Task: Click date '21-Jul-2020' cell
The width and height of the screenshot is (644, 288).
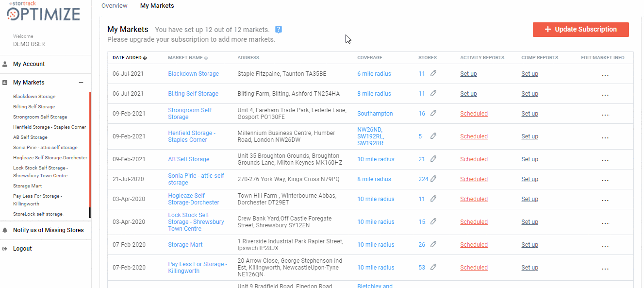Action: tap(129, 179)
